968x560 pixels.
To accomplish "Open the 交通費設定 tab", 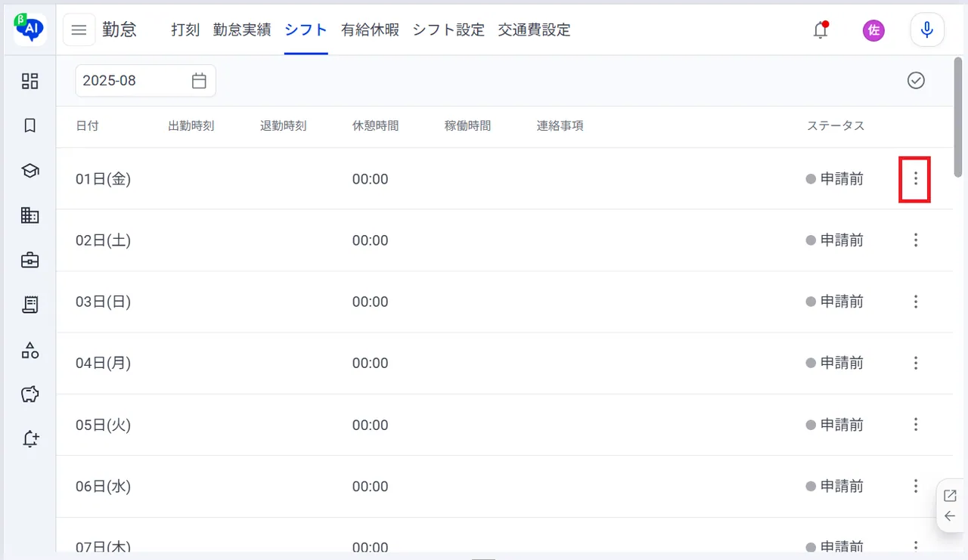I will pos(535,30).
